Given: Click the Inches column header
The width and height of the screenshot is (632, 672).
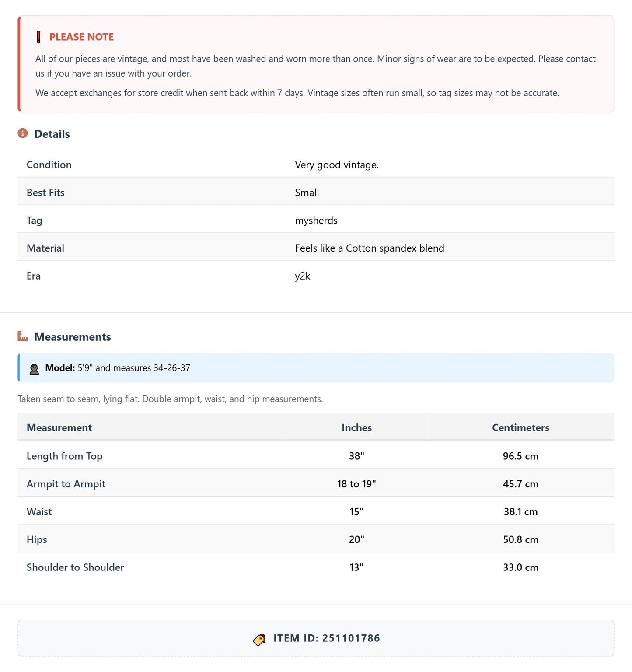Looking at the screenshot, I should click(356, 427).
